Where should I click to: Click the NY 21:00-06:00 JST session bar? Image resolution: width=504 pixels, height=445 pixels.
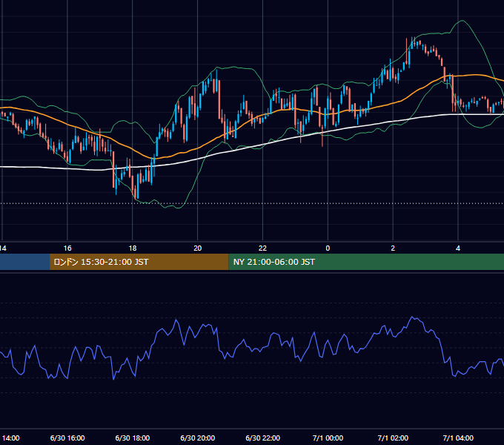(366, 262)
